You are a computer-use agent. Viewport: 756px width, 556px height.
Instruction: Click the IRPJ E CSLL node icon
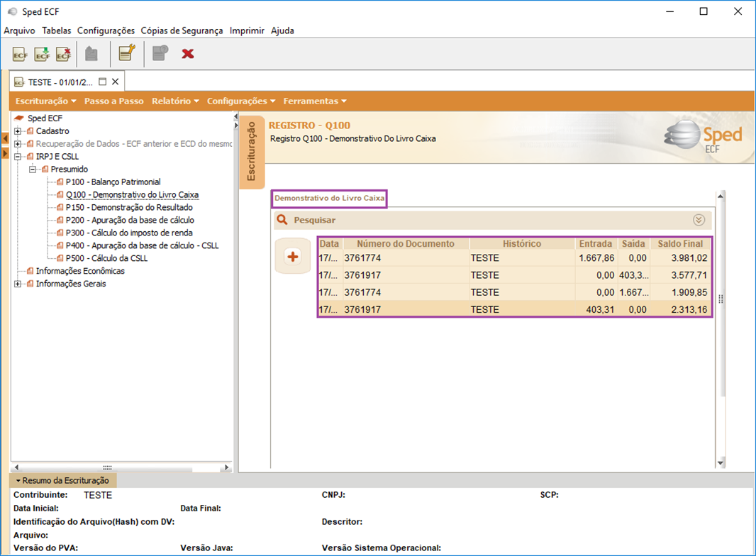click(x=30, y=157)
